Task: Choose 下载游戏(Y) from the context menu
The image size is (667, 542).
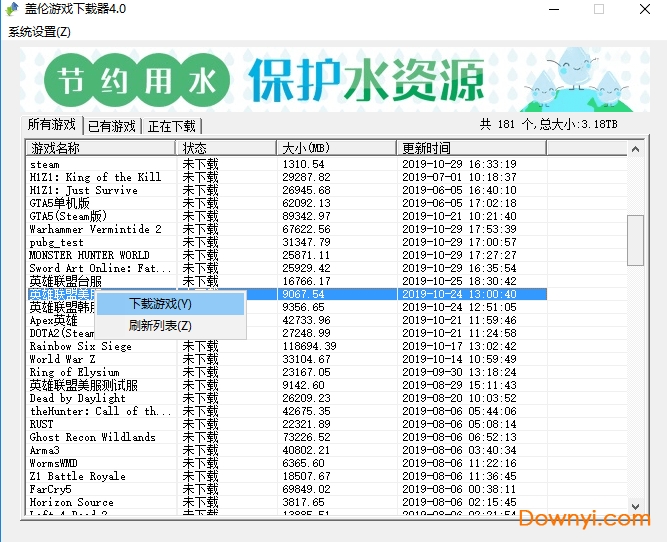Action: point(171,304)
